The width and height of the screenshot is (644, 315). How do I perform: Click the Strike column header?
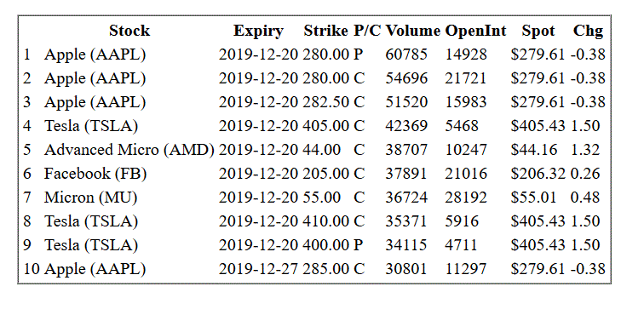click(x=325, y=31)
